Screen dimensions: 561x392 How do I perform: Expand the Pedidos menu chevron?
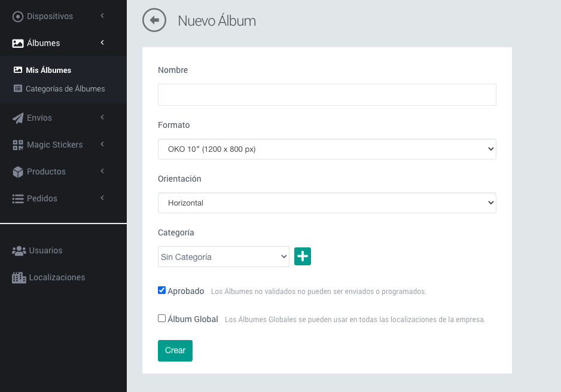click(102, 198)
